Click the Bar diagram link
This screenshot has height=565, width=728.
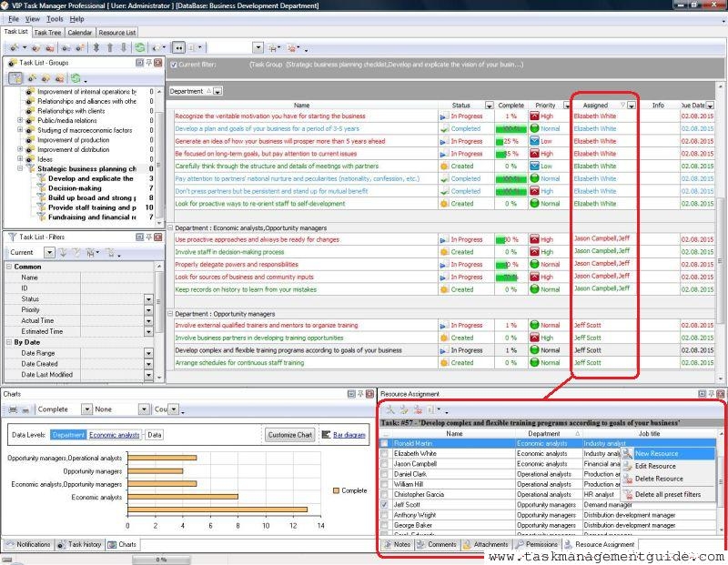[x=349, y=435]
